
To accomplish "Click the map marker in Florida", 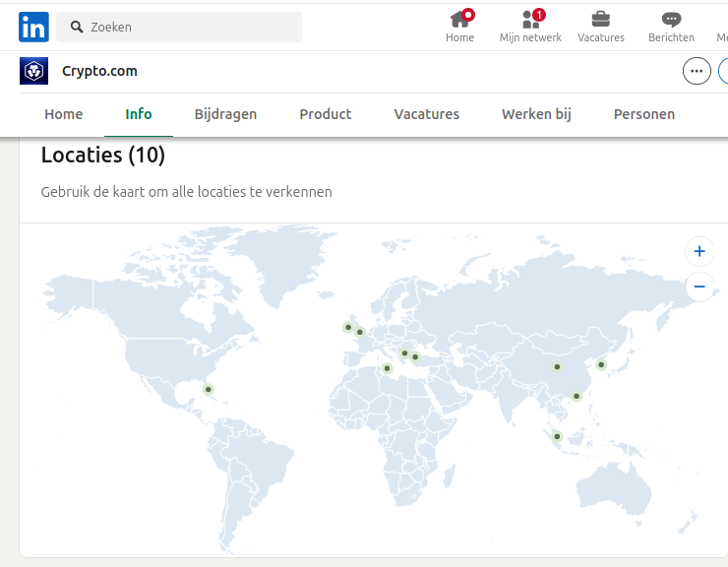I will [x=209, y=390].
